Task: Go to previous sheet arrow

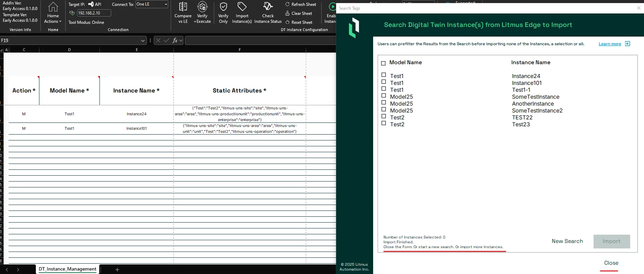Action: tap(7, 270)
